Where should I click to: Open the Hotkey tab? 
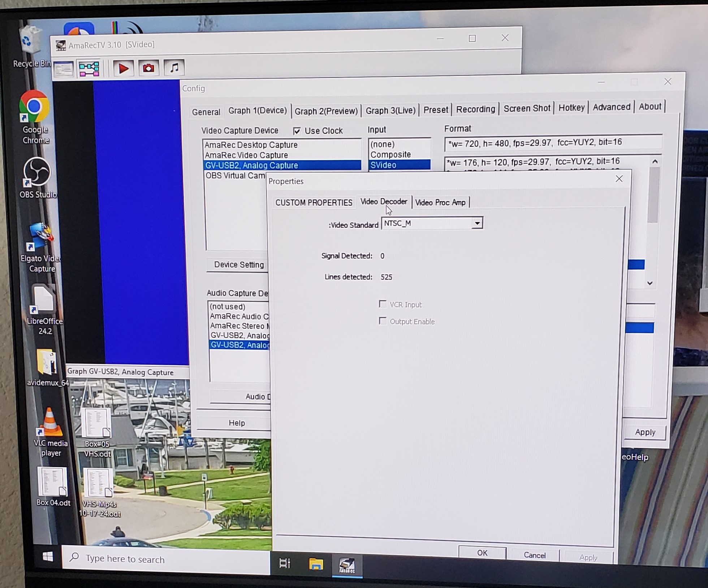[x=571, y=108]
